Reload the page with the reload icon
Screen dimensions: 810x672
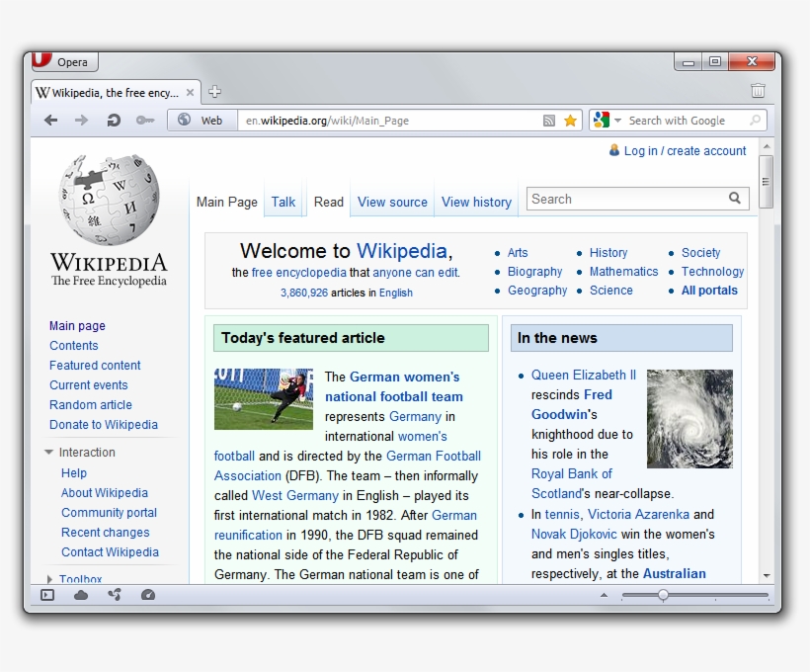[x=114, y=121]
